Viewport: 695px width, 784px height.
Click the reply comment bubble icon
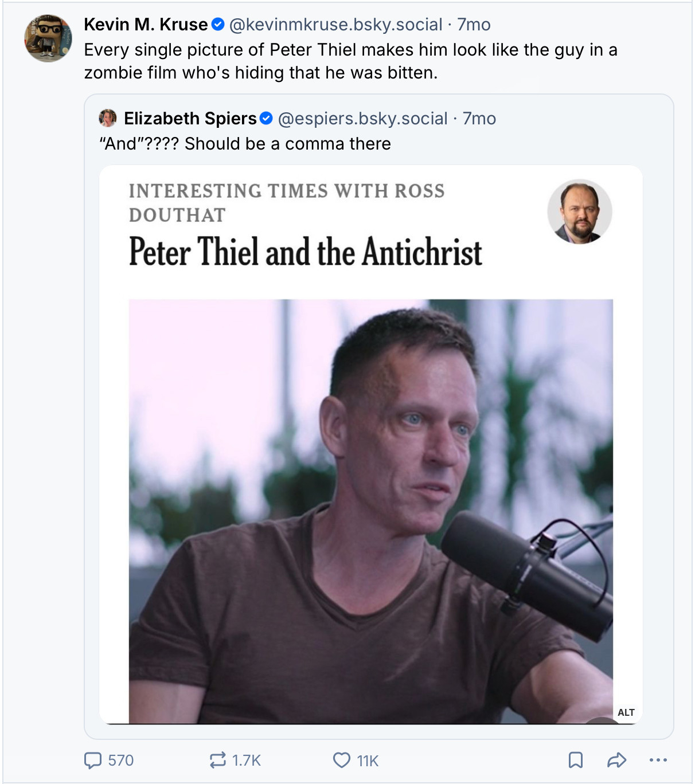92,761
